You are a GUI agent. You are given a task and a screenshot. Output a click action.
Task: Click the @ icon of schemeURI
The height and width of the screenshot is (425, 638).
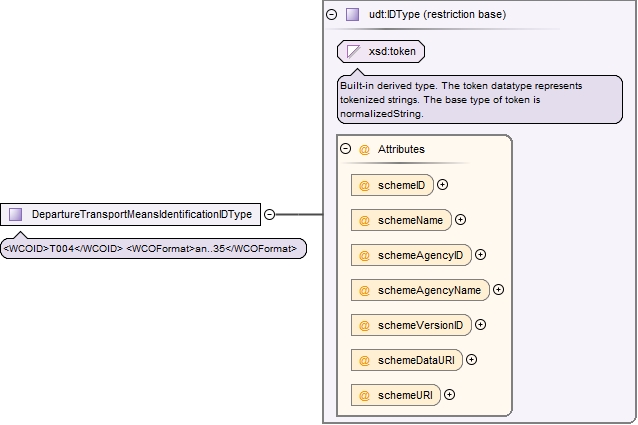[x=364, y=395]
